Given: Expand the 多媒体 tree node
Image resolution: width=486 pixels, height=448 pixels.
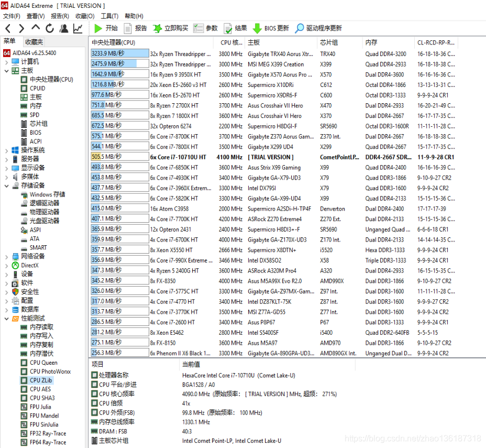Looking at the screenshot, I should tap(6, 177).
